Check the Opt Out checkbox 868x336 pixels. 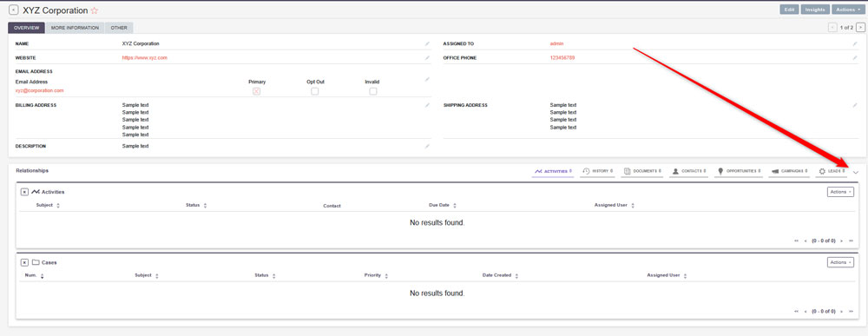(314, 91)
